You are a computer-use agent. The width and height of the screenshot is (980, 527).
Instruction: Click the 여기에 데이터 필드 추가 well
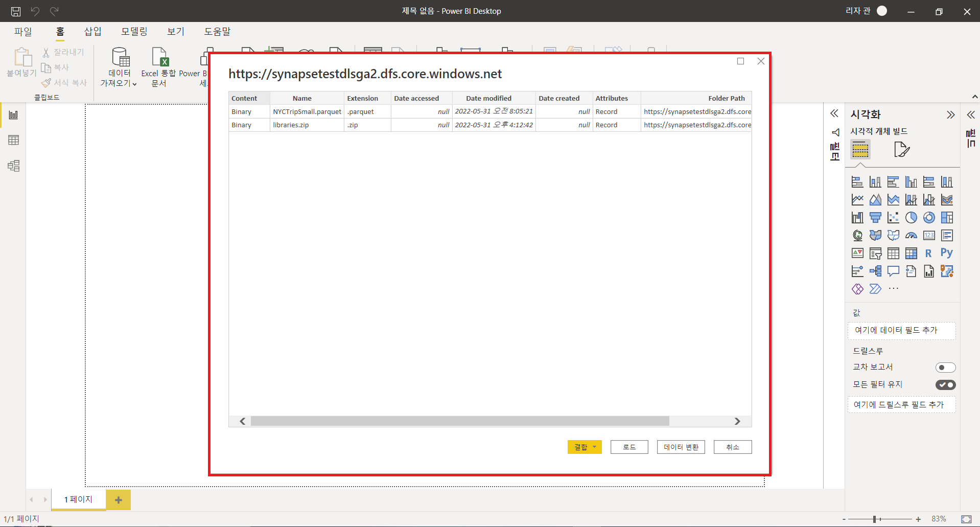pos(901,331)
